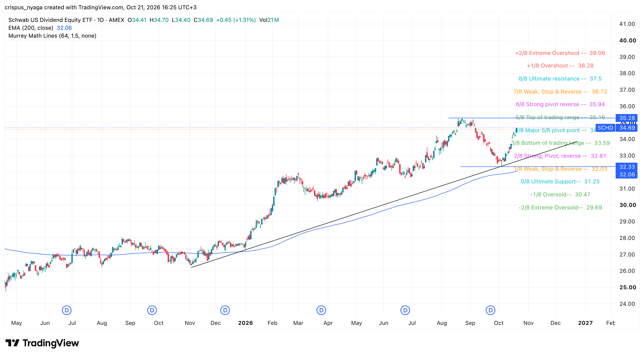The width and height of the screenshot is (644, 357).
Task: Click the dividend marker near July 2025
Action: (x=67, y=310)
